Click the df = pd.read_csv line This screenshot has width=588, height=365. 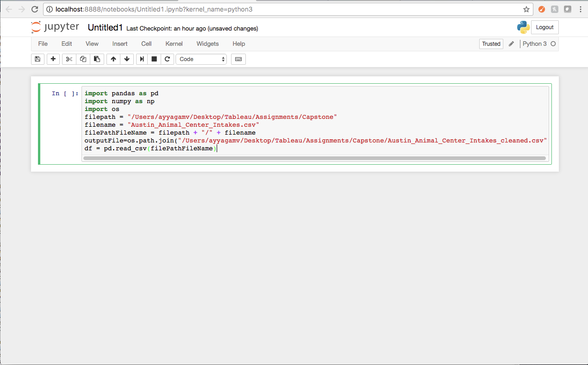150,148
